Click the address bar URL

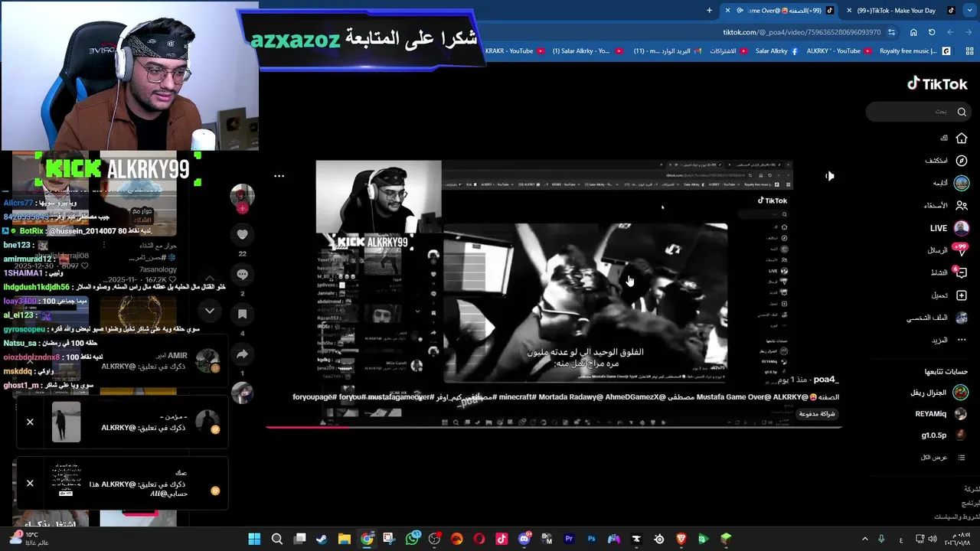802,32
